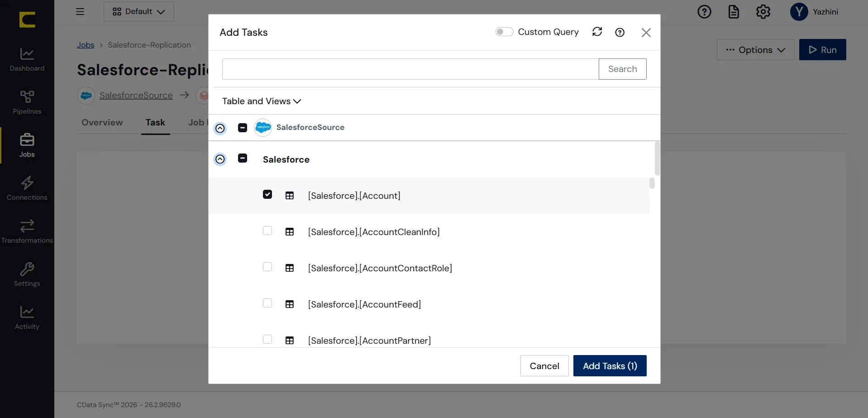Open the Options dropdown
Viewport: 868px width, 418px height.
755,50
